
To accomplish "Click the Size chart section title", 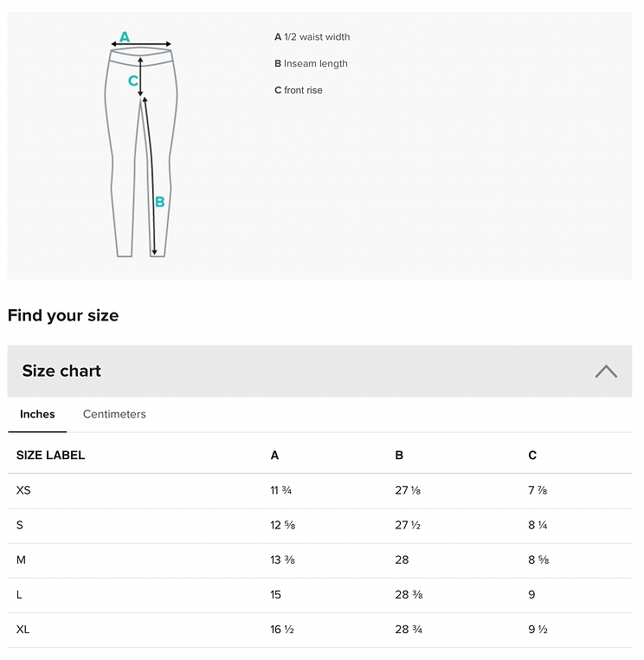I will click(x=61, y=371).
